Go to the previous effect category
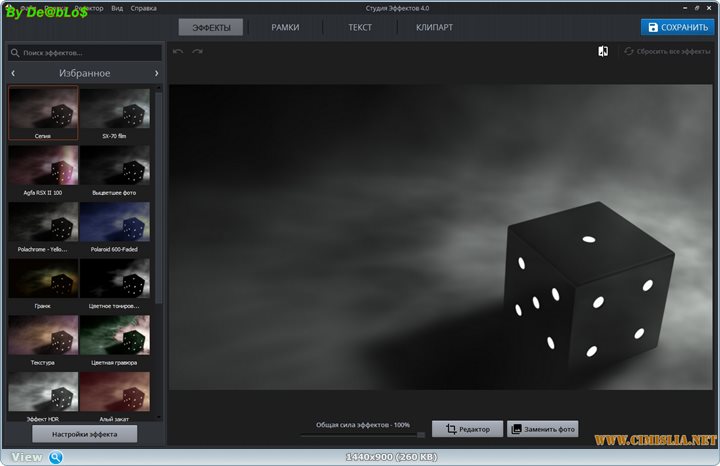The width and height of the screenshot is (720, 466). tap(13, 73)
